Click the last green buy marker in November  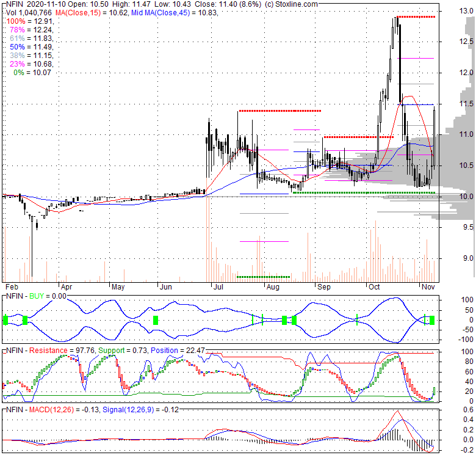pyautogui.click(x=432, y=320)
